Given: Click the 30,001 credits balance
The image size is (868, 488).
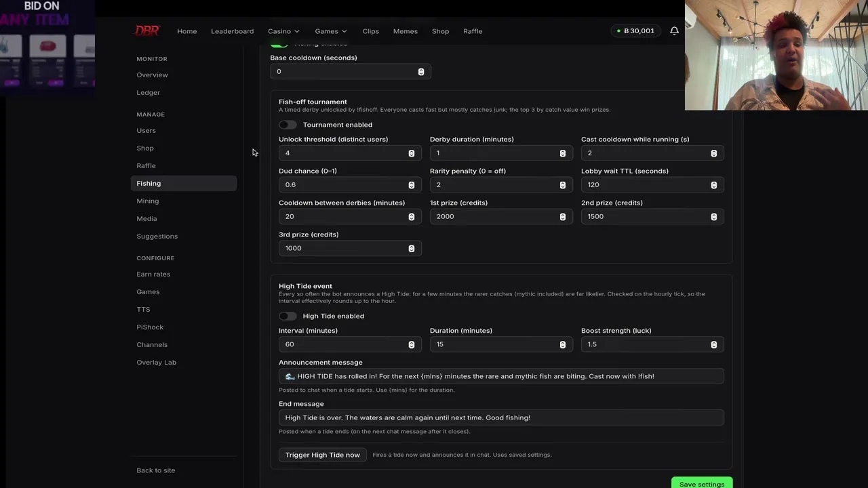Looking at the screenshot, I should click(x=635, y=30).
